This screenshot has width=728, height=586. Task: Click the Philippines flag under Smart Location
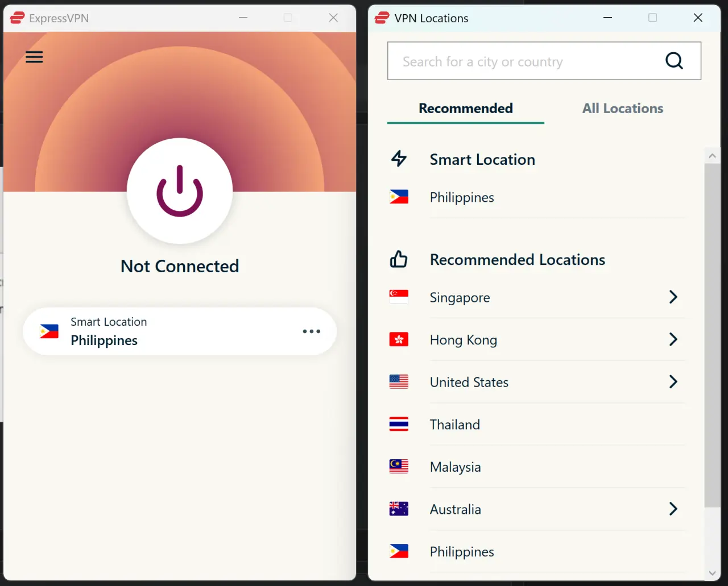click(399, 197)
